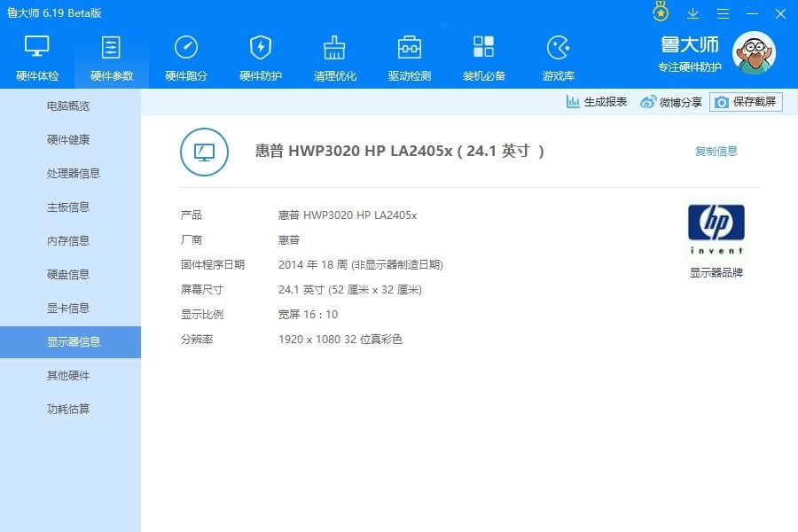Generate a report with 生成报表
The image size is (798, 532).
[x=597, y=102]
